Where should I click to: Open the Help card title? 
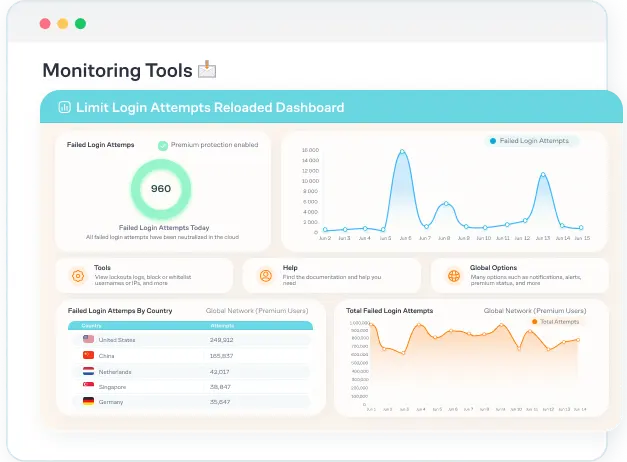pyautogui.click(x=290, y=268)
